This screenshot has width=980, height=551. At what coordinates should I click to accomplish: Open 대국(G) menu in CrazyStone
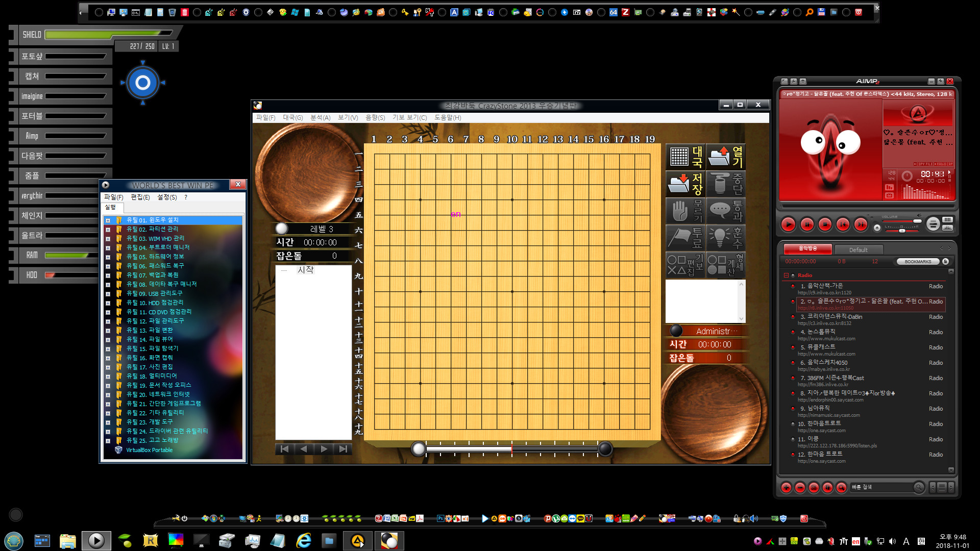pos(293,118)
